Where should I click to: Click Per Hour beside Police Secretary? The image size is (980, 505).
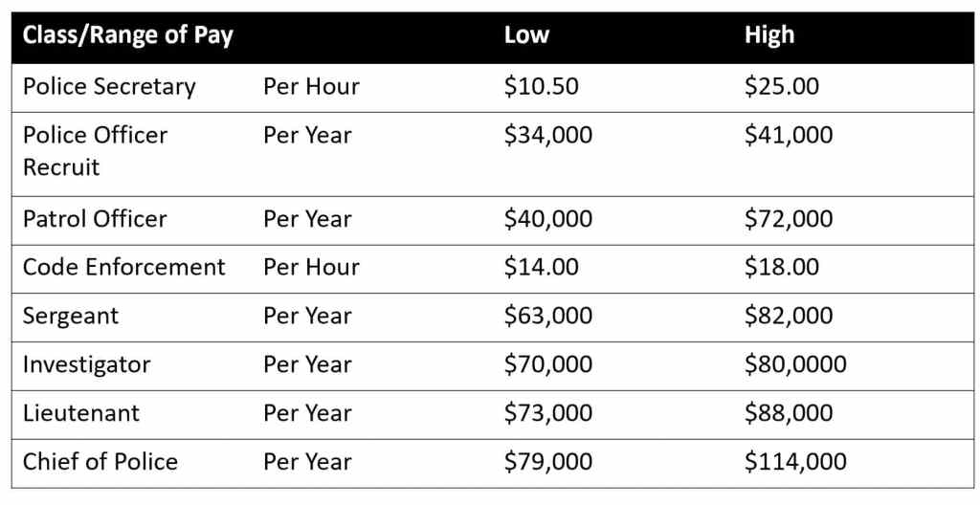pyautogui.click(x=311, y=86)
